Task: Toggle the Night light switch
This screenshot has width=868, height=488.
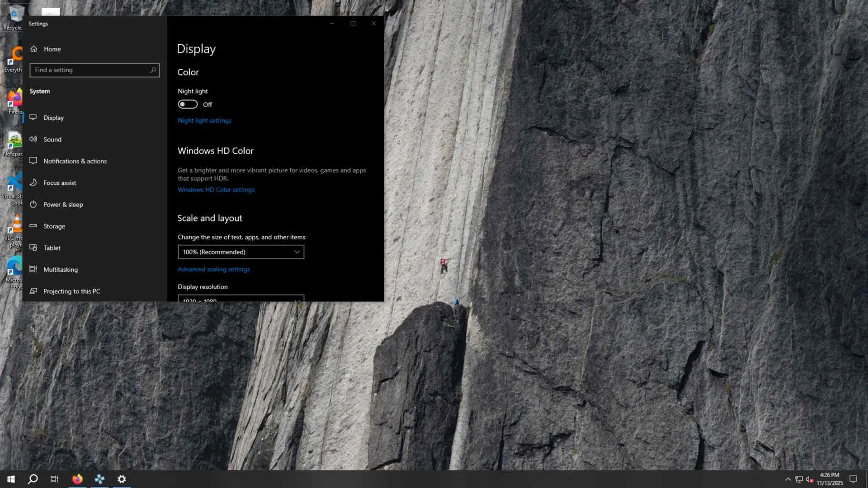Action: (x=188, y=104)
